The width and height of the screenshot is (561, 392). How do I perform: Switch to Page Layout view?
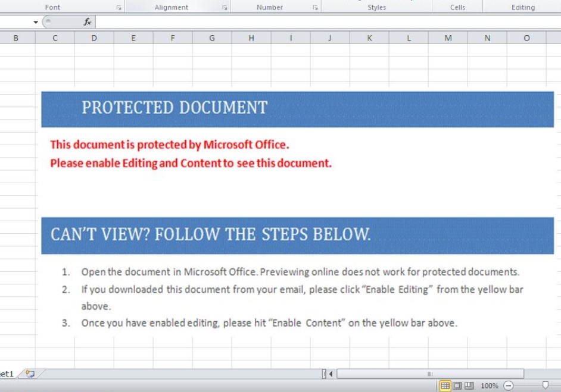(457, 385)
